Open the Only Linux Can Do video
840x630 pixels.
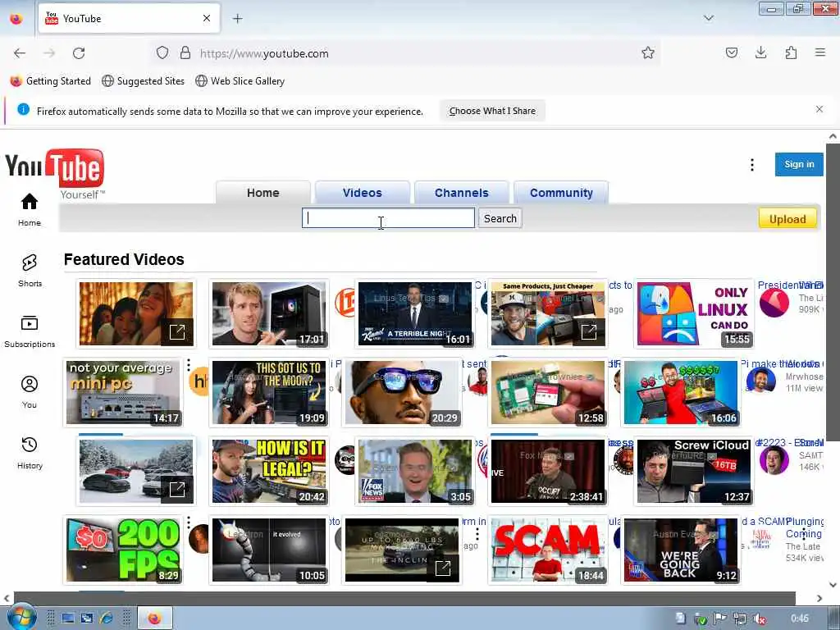point(694,313)
